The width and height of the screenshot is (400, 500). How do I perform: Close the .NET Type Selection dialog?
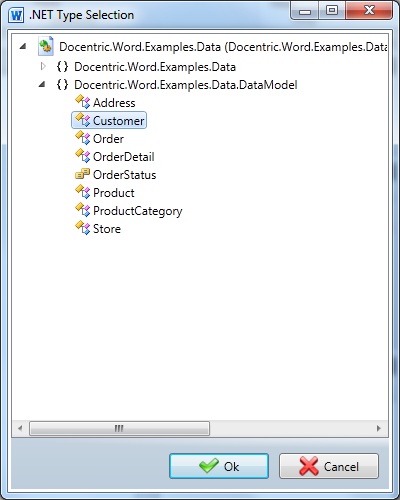pyautogui.click(x=369, y=11)
